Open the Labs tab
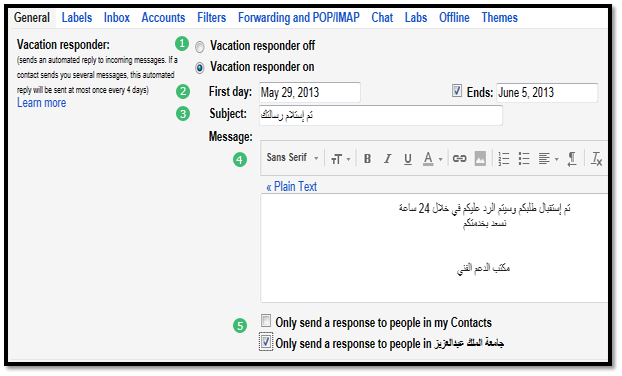The width and height of the screenshot is (622, 376). (416, 17)
